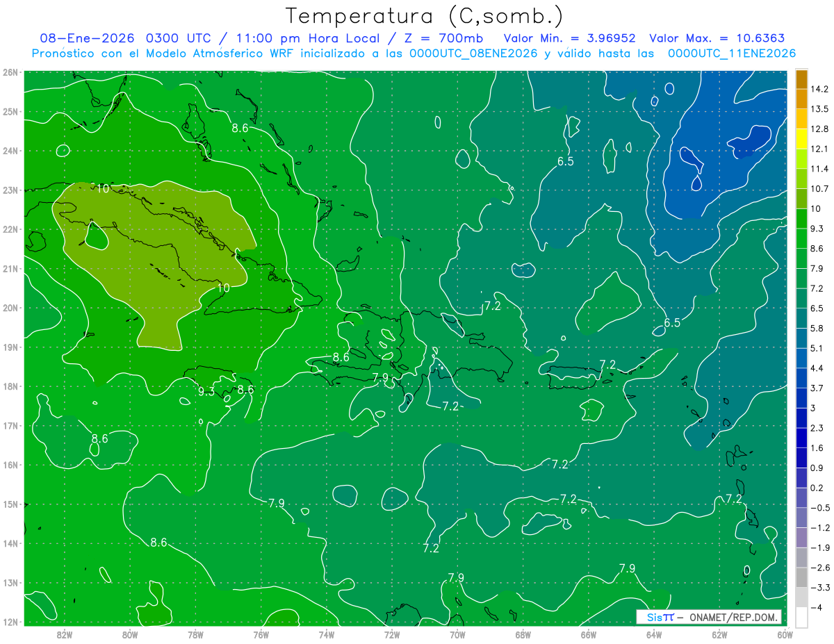Select the 'Z = 700mb' level label
The height and width of the screenshot is (644, 834).
pos(445,38)
